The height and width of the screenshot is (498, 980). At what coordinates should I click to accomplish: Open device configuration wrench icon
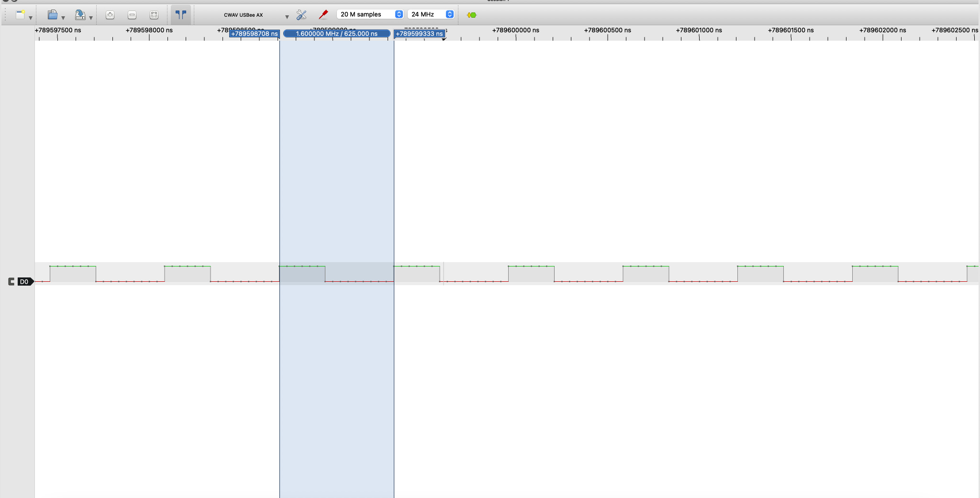pos(301,15)
